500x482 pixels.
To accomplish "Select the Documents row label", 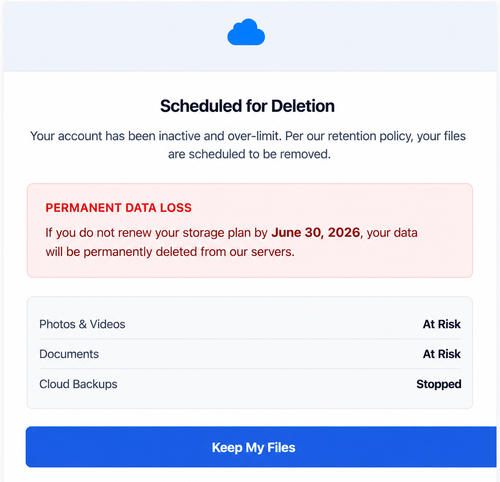I will click(69, 354).
